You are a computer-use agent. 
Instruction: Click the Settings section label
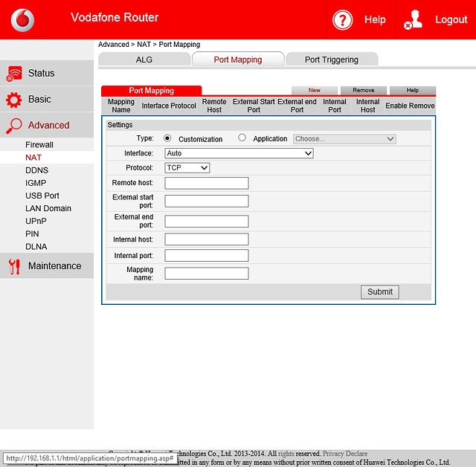120,125
